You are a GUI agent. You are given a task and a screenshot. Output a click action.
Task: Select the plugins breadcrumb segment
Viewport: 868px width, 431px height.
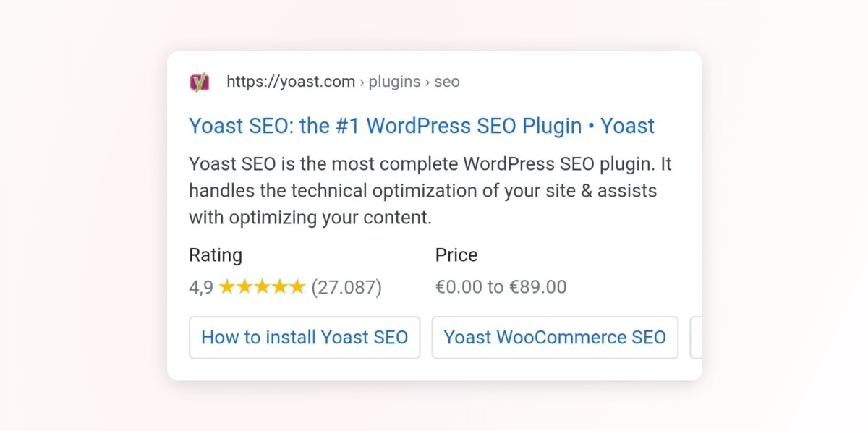pos(395,82)
